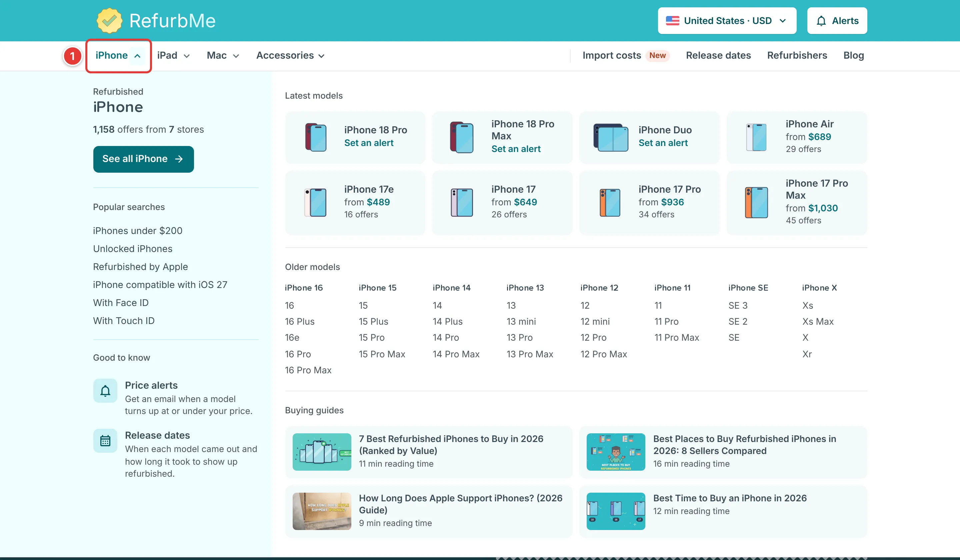Screen dimensions: 960x560
Task: Open How Long Does Apple Support thumbnail
Action: [322, 511]
